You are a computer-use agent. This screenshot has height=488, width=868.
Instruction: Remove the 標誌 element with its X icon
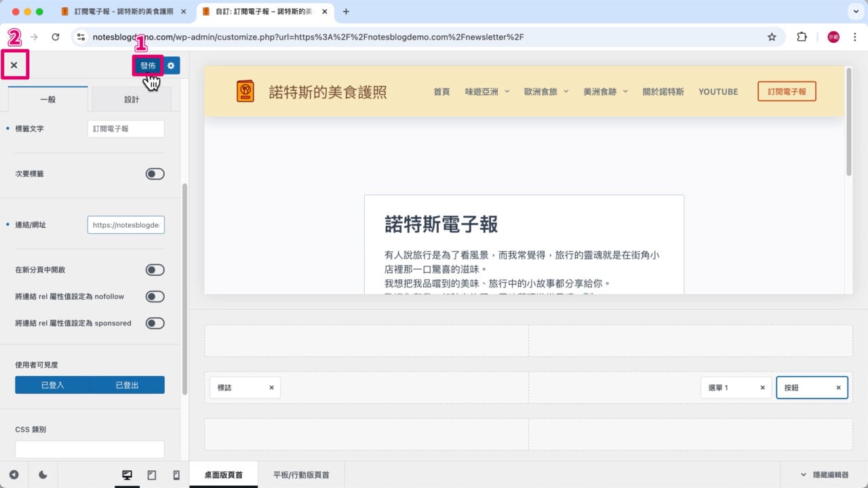(x=271, y=387)
